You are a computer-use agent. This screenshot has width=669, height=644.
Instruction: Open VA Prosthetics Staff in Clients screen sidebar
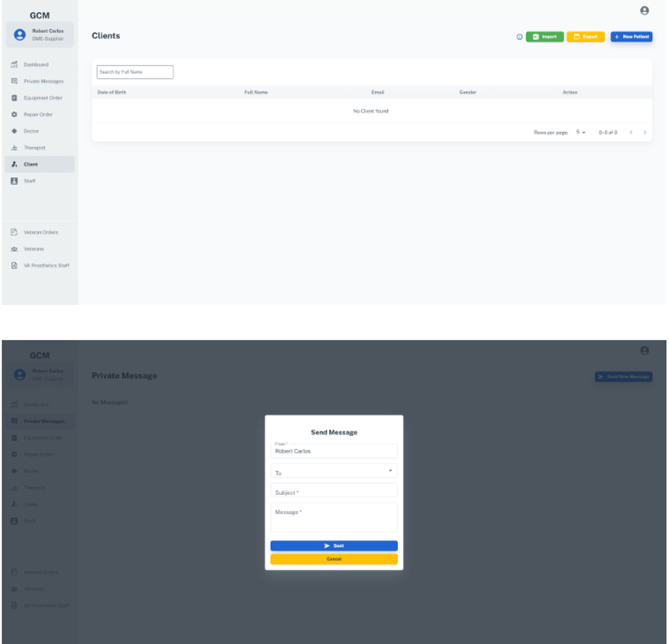[x=40, y=266]
